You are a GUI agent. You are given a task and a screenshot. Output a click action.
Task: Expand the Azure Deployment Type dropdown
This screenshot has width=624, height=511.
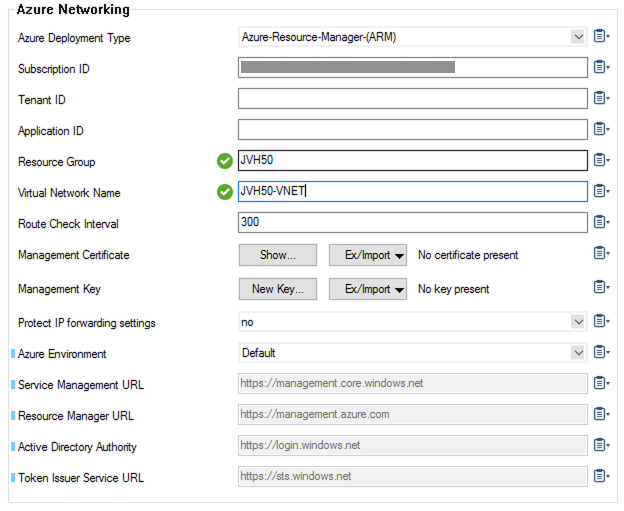click(578, 37)
